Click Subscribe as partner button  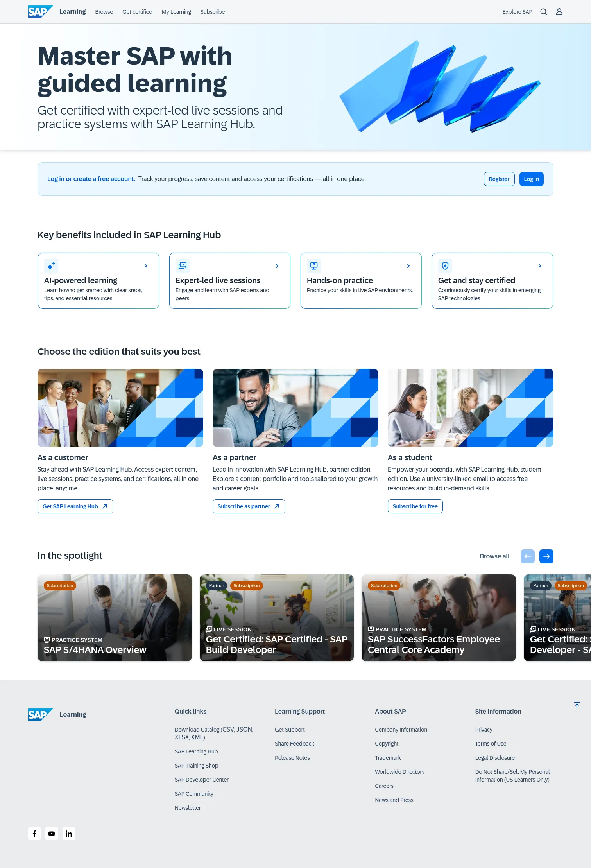(x=249, y=506)
